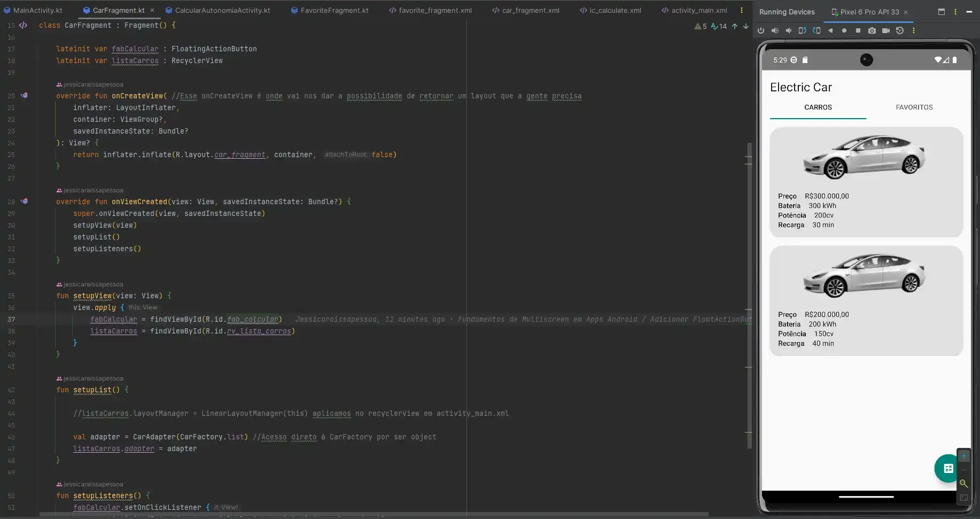
Task: Click override gutter icon at onViewCreated
Action: coord(24,202)
